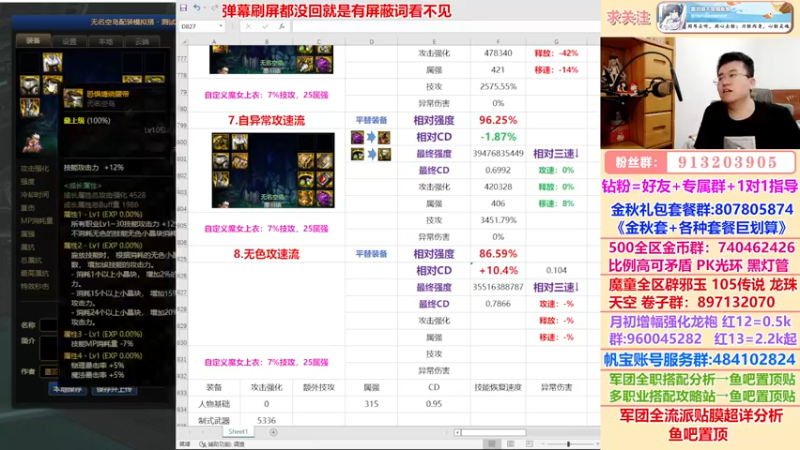
Task: Select column A header
Action: 214,42
